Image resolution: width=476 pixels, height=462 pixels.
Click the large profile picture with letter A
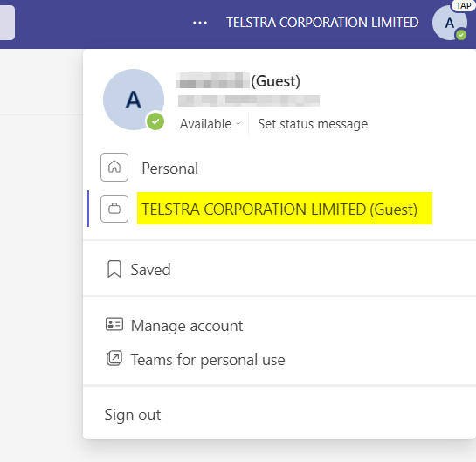pyautogui.click(x=134, y=100)
